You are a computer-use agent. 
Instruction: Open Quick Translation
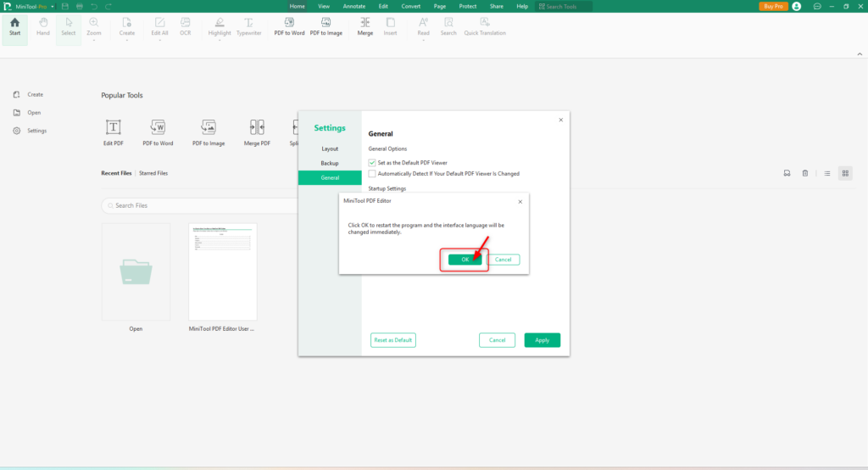click(485, 26)
